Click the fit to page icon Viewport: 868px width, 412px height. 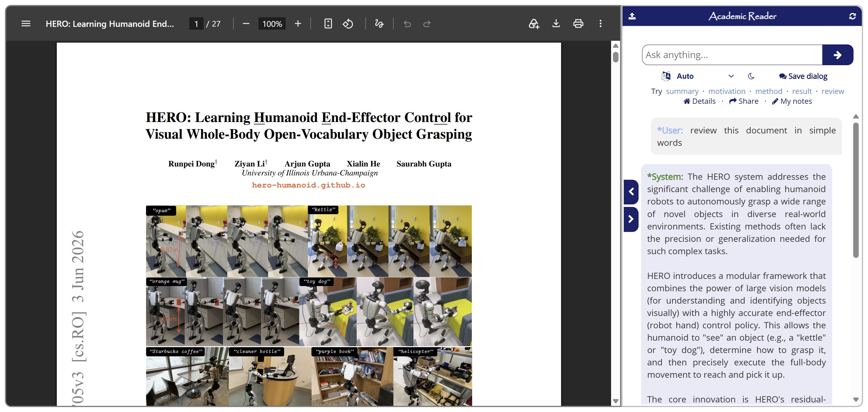click(x=328, y=23)
